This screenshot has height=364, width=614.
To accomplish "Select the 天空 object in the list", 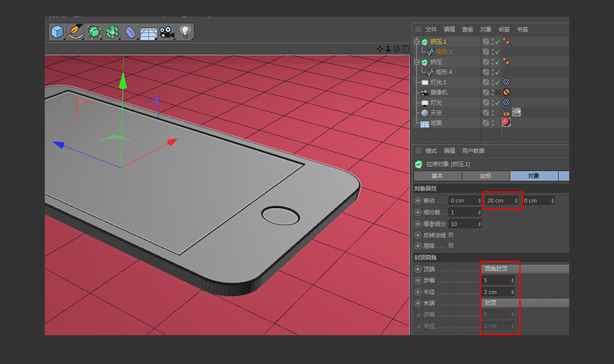I will 436,113.
